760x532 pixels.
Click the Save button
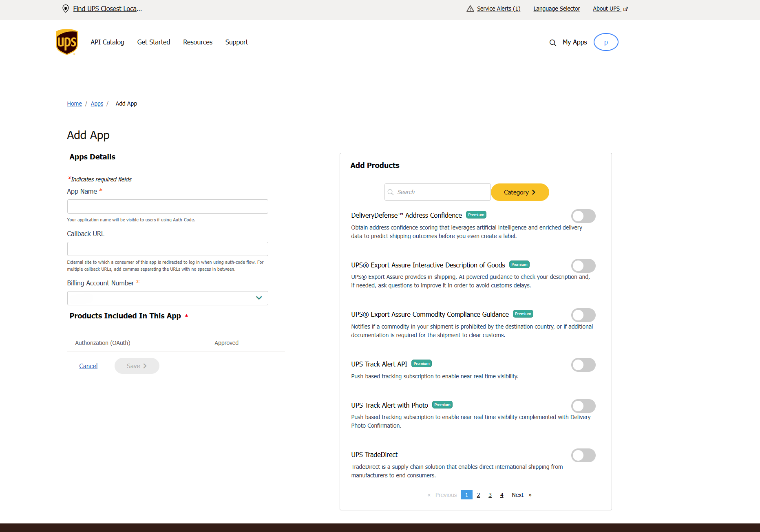coord(137,366)
